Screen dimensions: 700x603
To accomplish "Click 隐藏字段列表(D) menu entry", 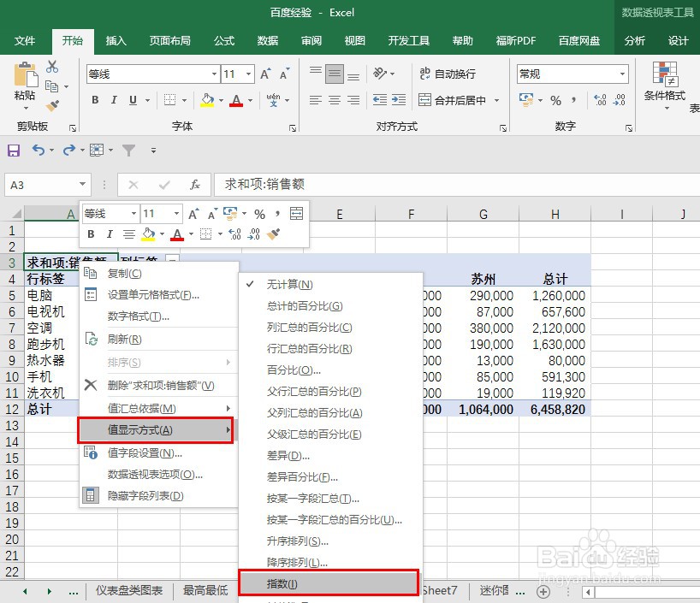I will coord(158,496).
